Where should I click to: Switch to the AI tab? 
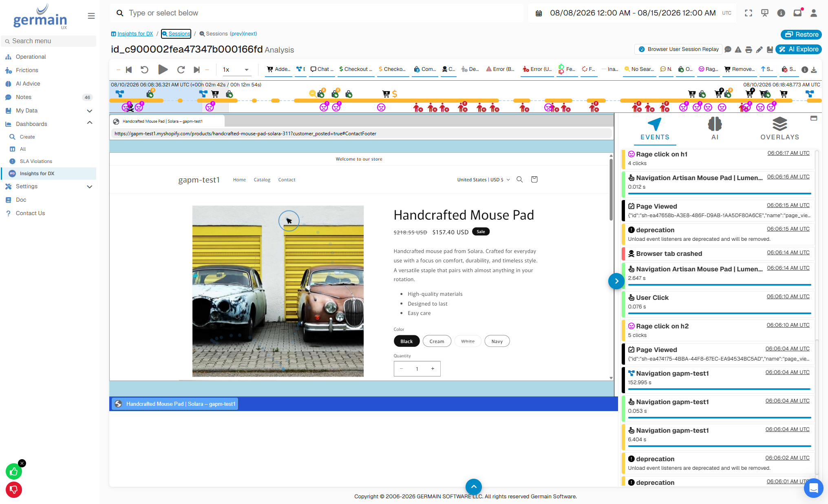tap(715, 129)
